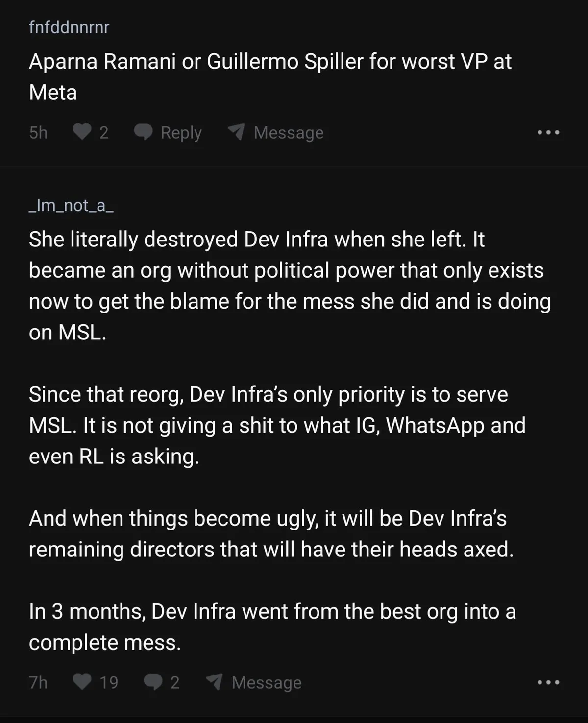Like _Im_not_a_'s comment with the heart icon
Screen dimensions: 588x723
pos(82,682)
